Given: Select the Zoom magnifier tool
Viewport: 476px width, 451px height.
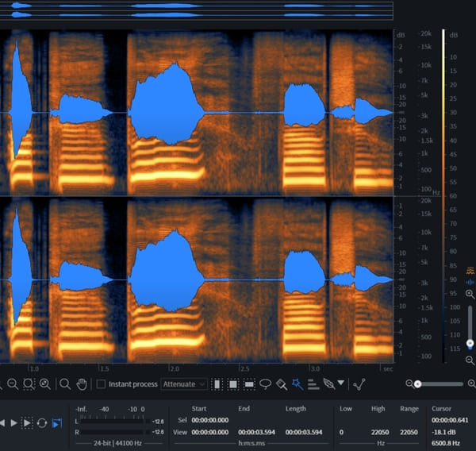Looking at the screenshot, I should 65,384.
